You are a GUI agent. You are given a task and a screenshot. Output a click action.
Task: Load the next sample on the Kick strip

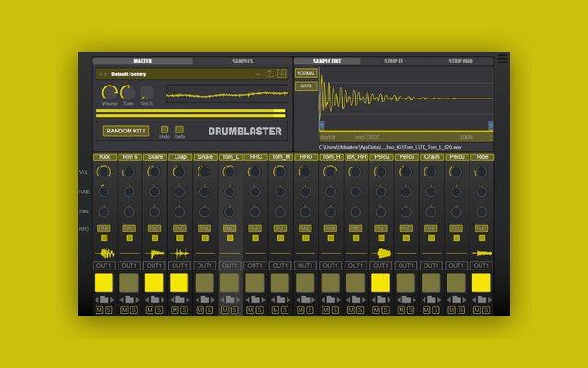click(x=112, y=300)
